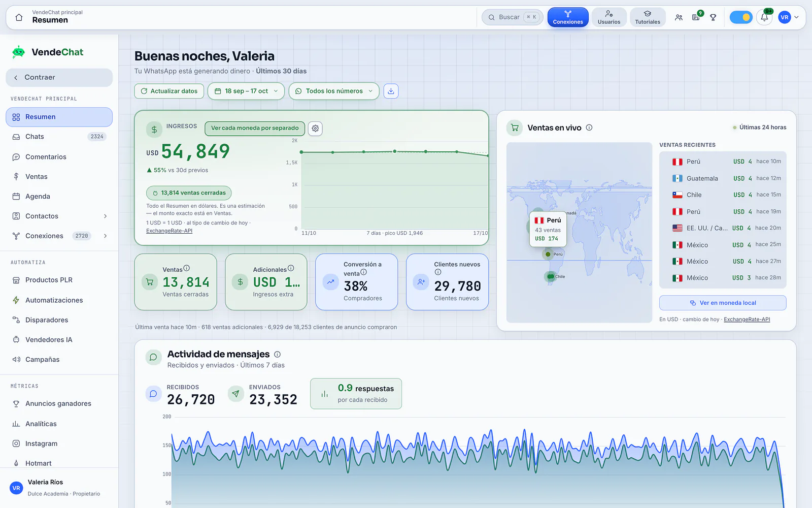Open Agenda in the sidebar
The height and width of the screenshot is (508, 812).
coord(59,197)
